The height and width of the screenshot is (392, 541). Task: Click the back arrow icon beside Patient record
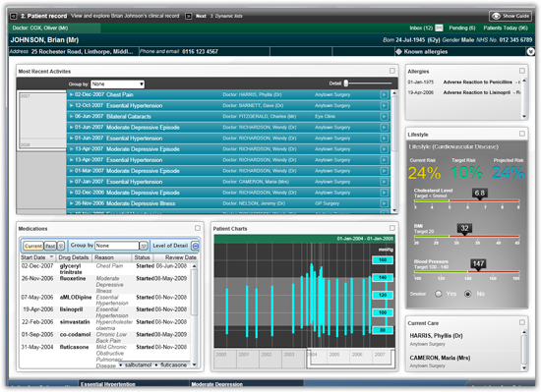pyautogui.click(x=14, y=16)
